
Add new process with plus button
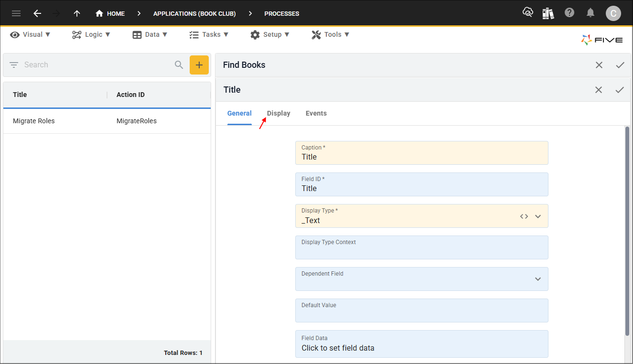(x=199, y=65)
